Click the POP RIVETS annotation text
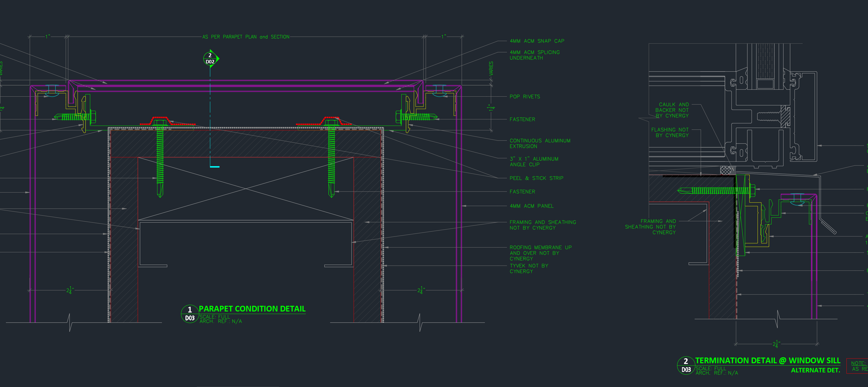This screenshot has height=387, width=868. 525,97
